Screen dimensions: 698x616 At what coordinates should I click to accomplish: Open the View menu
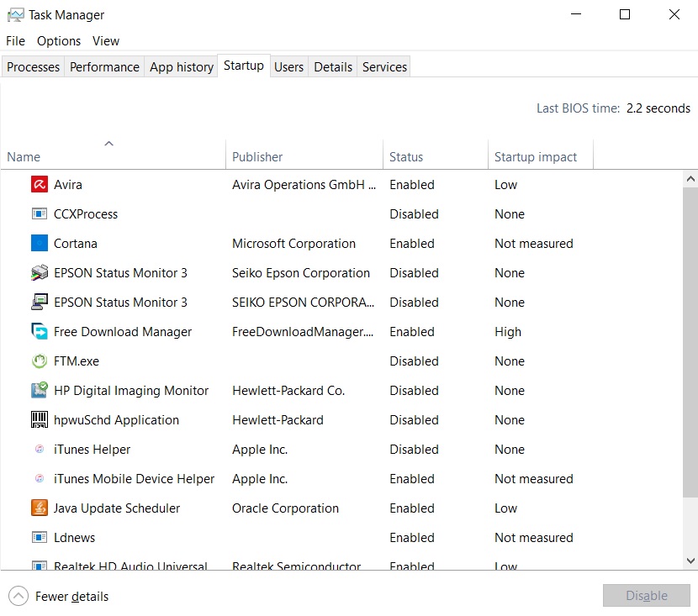pyautogui.click(x=106, y=41)
